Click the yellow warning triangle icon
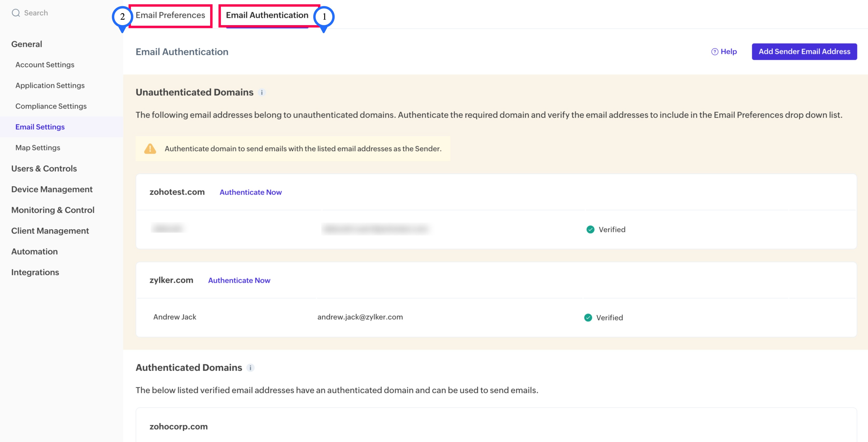The height and width of the screenshot is (442, 868). tap(150, 149)
